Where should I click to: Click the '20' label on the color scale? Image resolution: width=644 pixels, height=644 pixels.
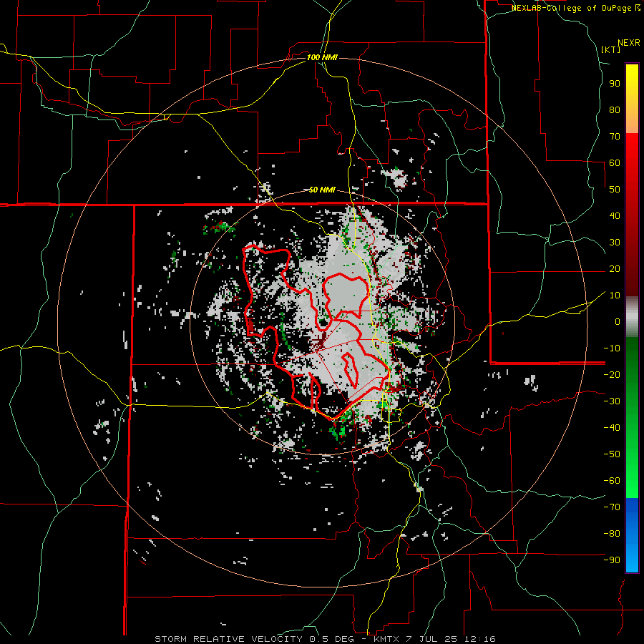615,269
